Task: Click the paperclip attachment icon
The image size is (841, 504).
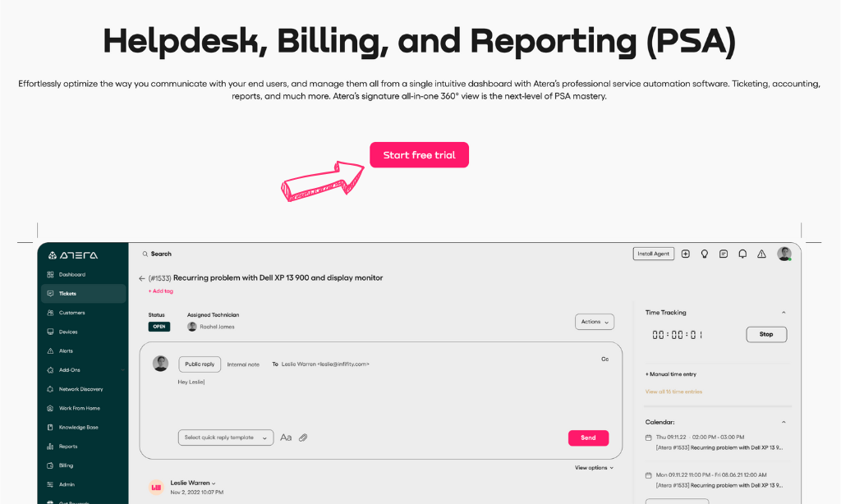Action: [x=303, y=438]
